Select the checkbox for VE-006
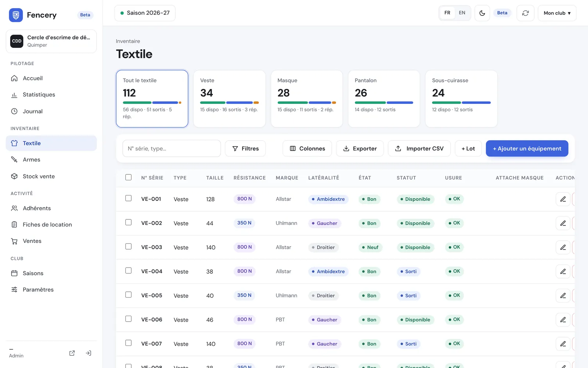The image size is (588, 368). 128,319
